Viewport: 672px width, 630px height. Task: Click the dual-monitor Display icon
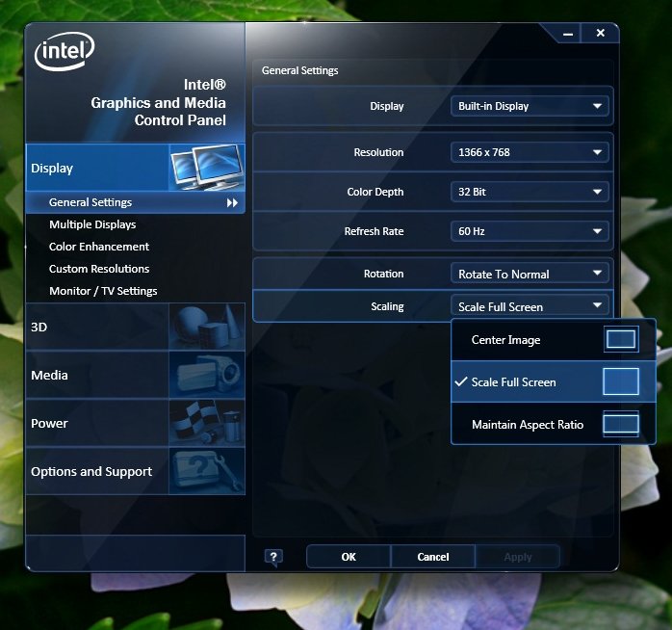(207, 168)
